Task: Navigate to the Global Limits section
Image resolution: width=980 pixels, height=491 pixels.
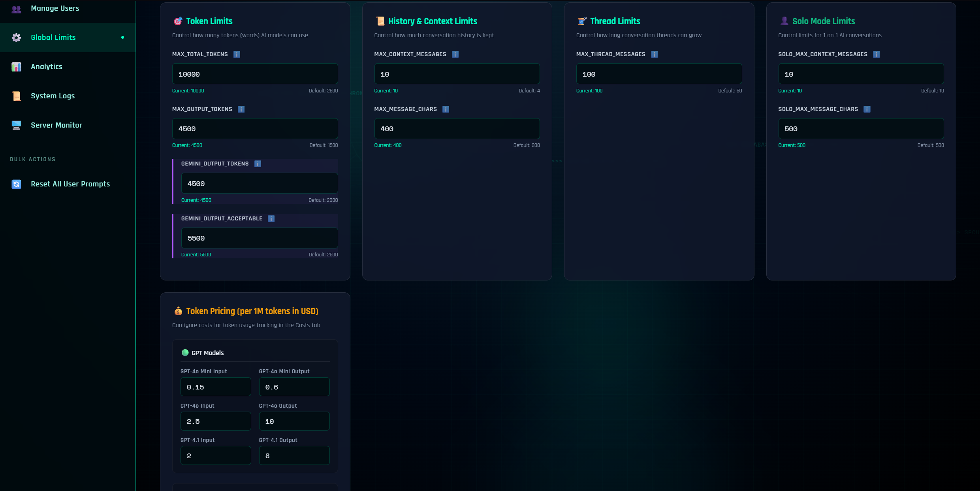Action: (x=53, y=38)
